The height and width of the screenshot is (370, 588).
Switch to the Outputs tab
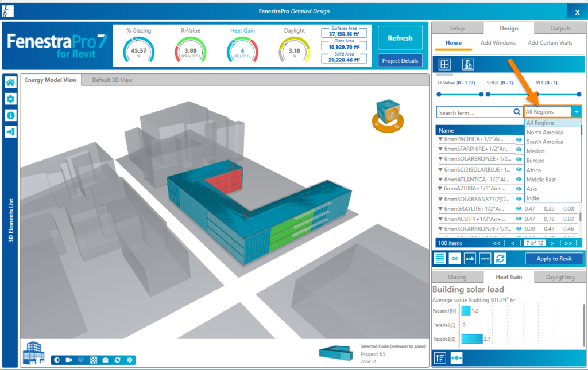tap(560, 28)
